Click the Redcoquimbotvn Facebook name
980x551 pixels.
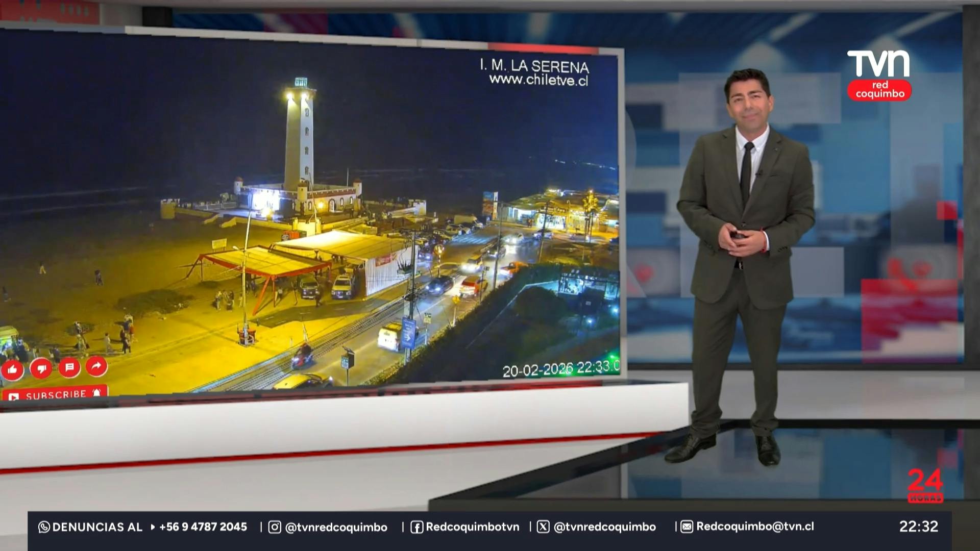473,527
